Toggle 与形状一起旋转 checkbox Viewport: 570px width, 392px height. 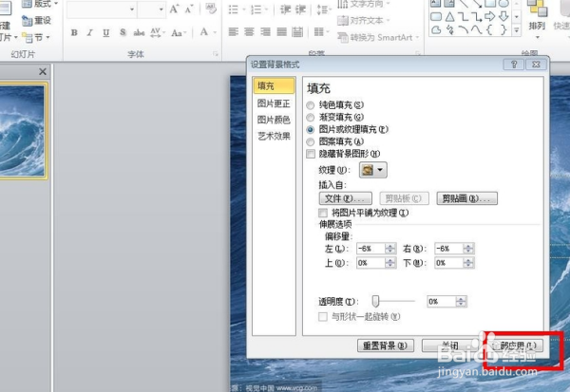[323, 316]
